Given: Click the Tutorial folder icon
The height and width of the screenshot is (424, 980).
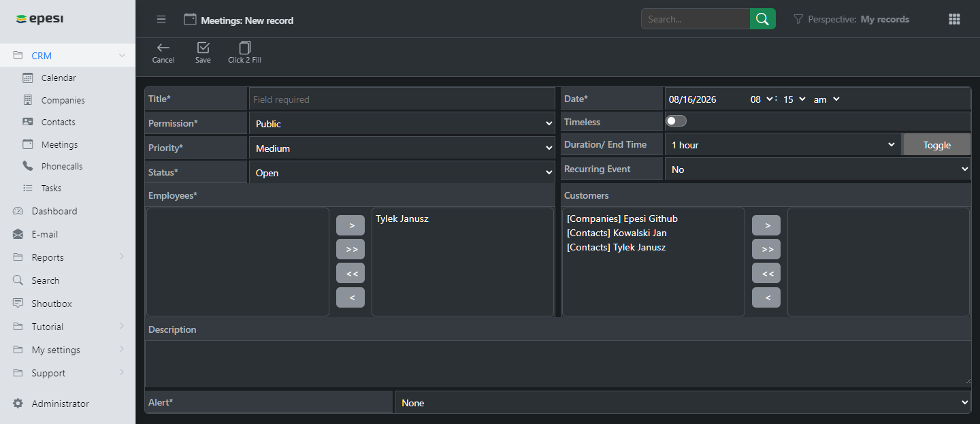Looking at the screenshot, I should click(x=18, y=327).
